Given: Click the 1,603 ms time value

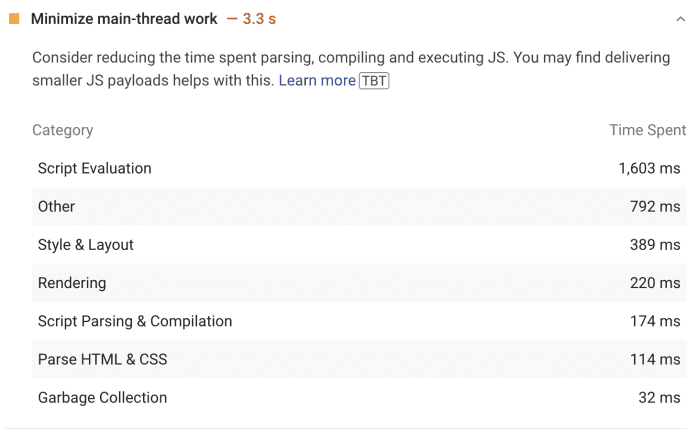Looking at the screenshot, I should pos(649,168).
